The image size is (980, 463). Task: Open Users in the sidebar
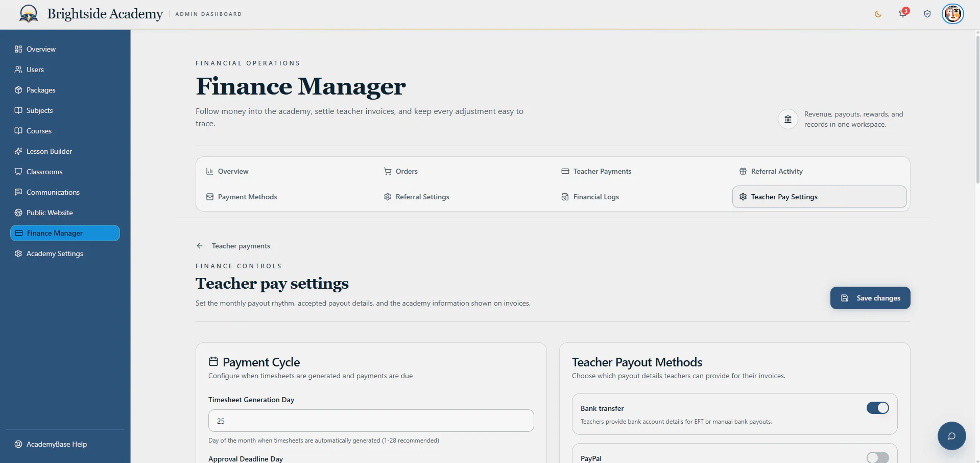click(x=65, y=70)
